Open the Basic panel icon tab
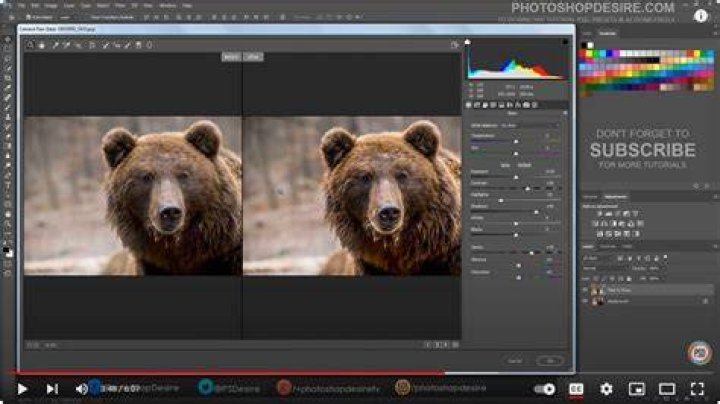720x404 pixels. tap(469, 105)
